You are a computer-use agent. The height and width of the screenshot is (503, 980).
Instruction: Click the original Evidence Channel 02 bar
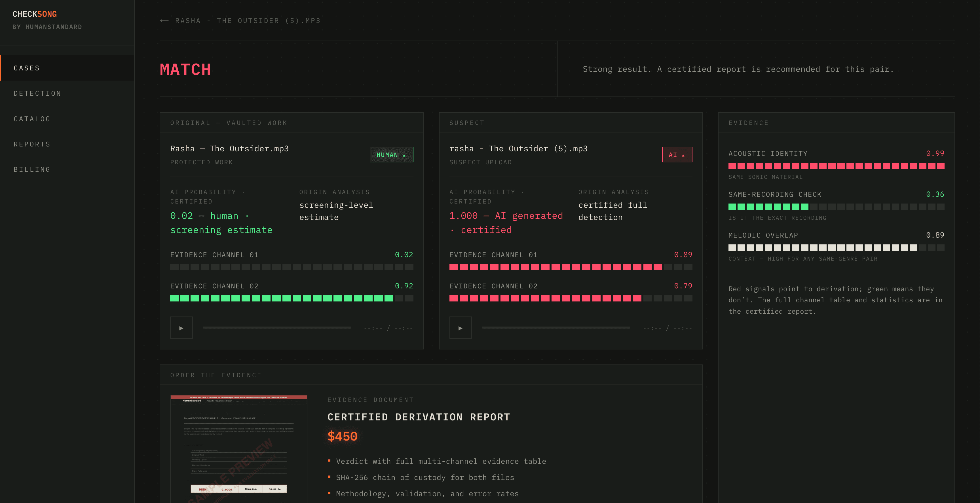(292, 298)
